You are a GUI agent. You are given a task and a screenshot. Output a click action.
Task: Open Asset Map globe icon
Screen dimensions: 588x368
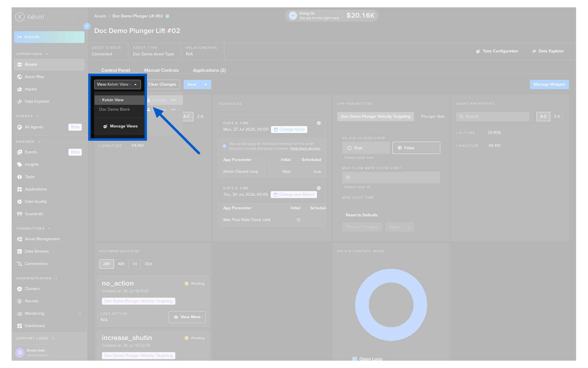tap(20, 77)
